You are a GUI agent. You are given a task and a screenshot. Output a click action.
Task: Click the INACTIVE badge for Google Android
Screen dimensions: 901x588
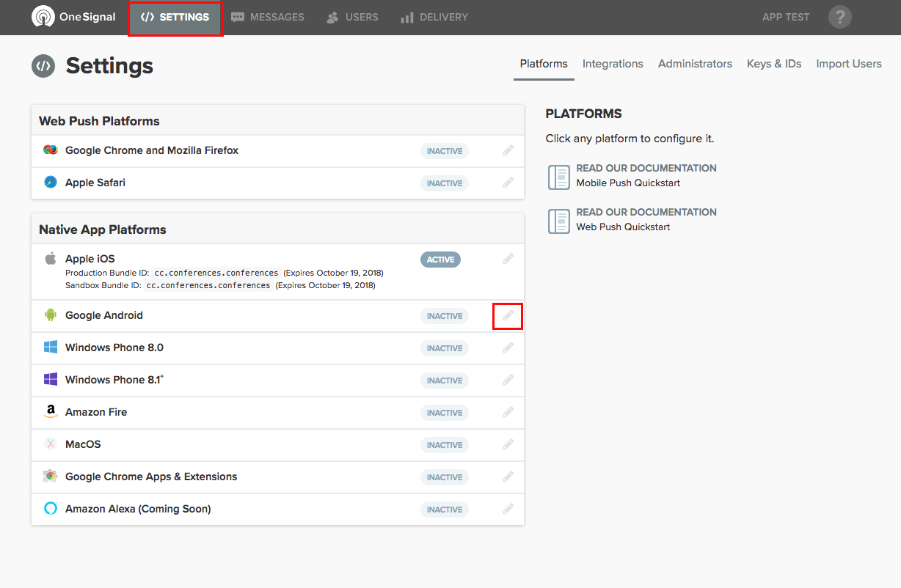pos(445,316)
